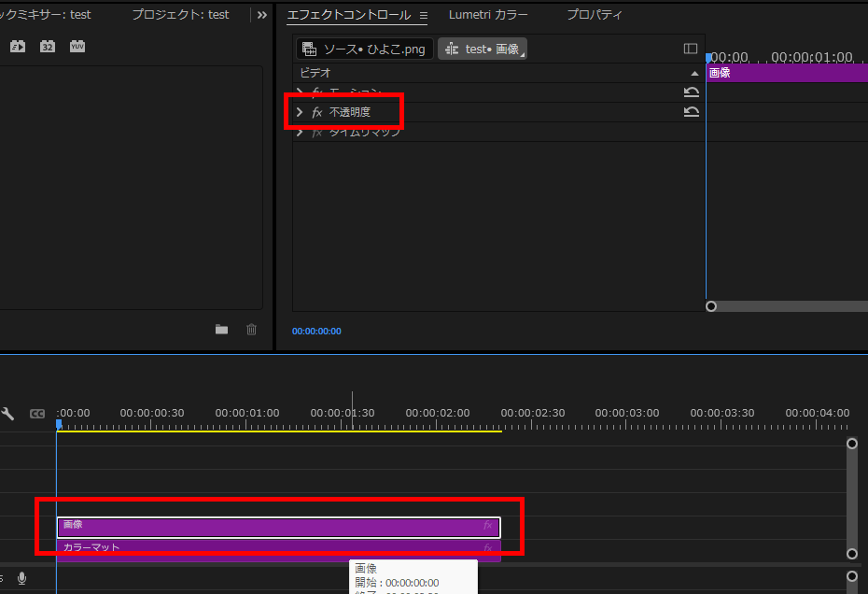Switch to the Lumetri カラー tab

[x=487, y=15]
